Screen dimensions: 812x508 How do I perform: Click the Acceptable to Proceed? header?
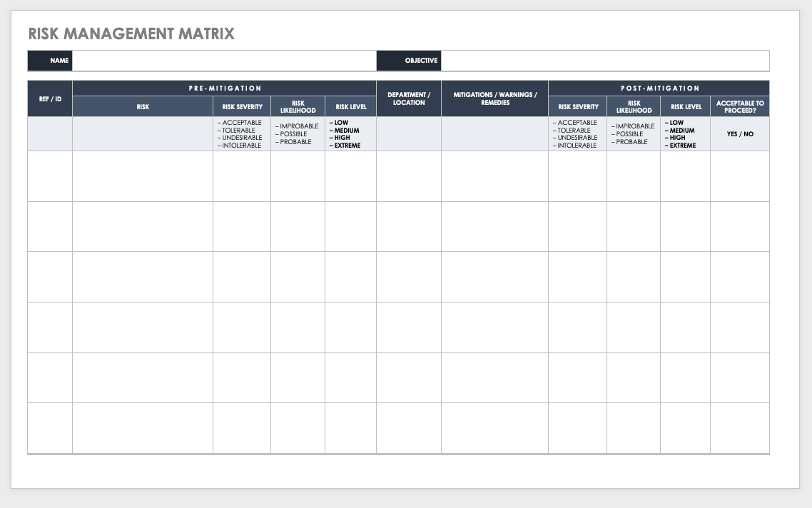(x=740, y=107)
